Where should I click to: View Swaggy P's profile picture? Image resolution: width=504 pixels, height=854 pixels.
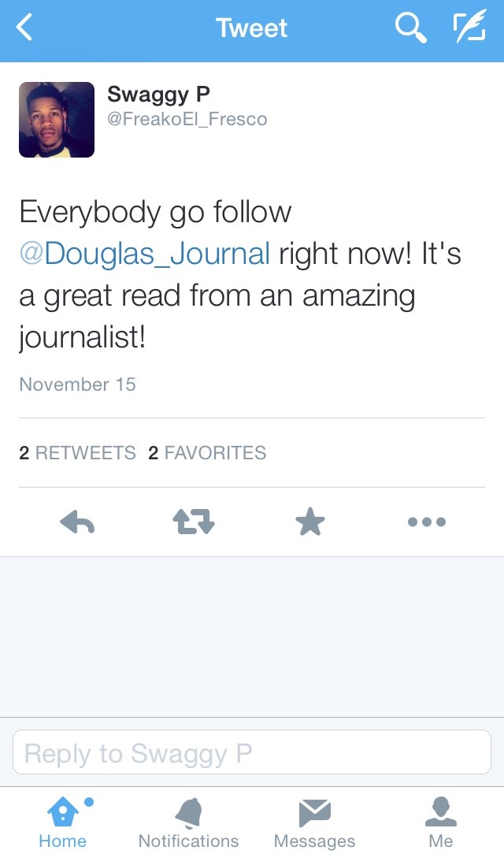(57, 120)
